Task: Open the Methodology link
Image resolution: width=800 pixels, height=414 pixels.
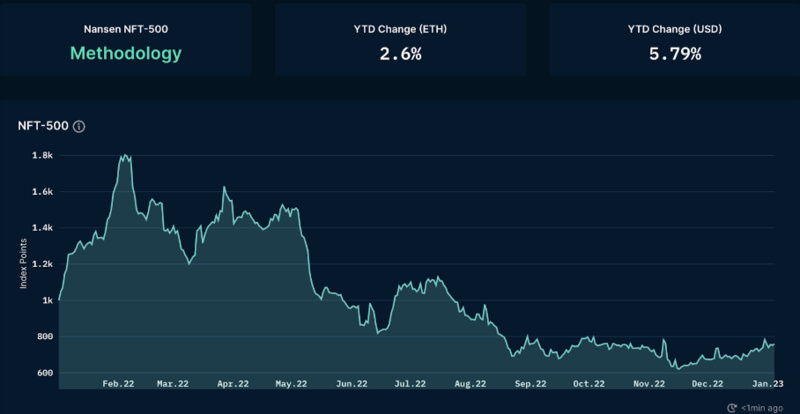Action: pos(126,54)
